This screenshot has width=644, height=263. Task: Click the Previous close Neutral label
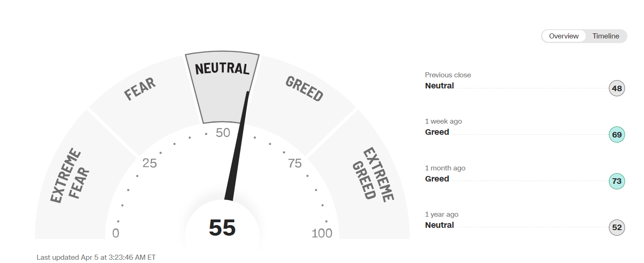[x=440, y=86]
